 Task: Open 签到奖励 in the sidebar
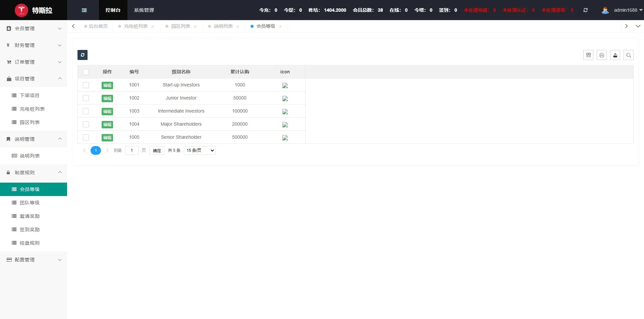point(34,230)
